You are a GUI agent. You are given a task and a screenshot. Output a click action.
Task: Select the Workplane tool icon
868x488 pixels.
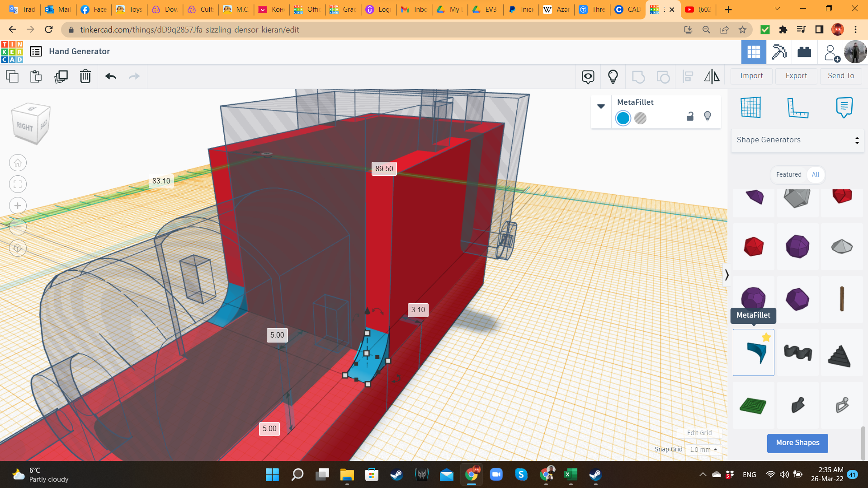coord(750,108)
